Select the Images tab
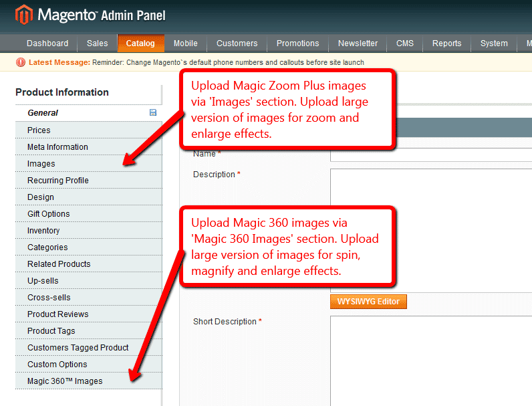 (88, 164)
